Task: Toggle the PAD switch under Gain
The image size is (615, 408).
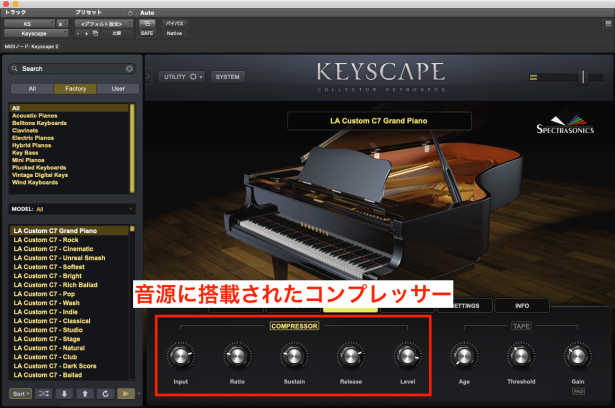Action: 578,392
